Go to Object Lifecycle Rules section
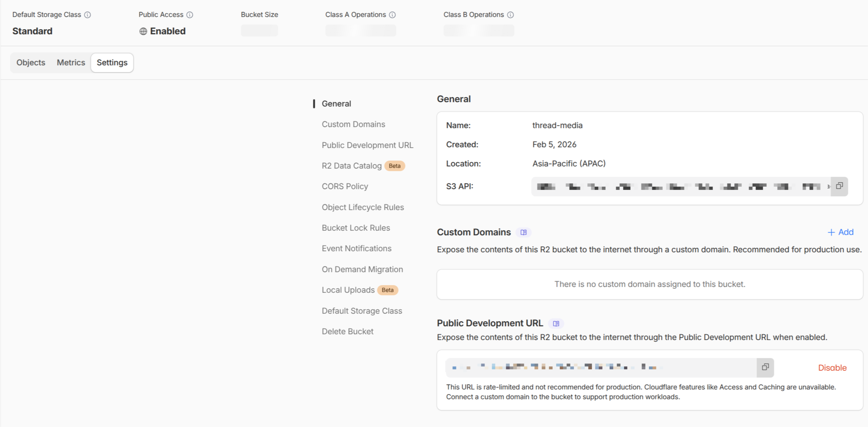The image size is (868, 427). tap(363, 207)
